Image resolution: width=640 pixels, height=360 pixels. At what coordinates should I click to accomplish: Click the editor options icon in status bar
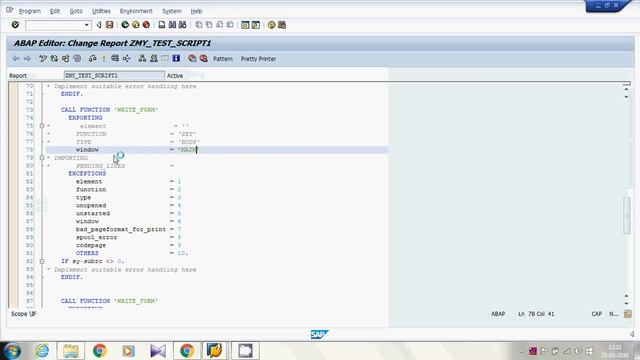(x=628, y=314)
